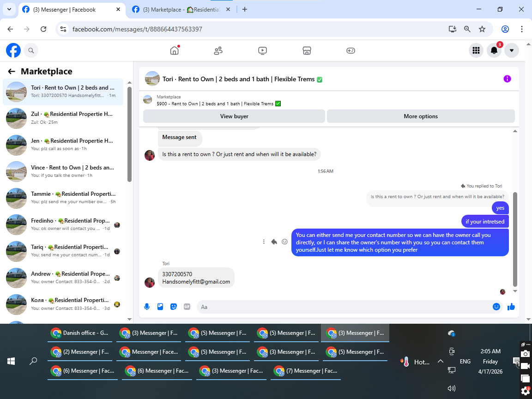Click the address bar URL

(137, 29)
